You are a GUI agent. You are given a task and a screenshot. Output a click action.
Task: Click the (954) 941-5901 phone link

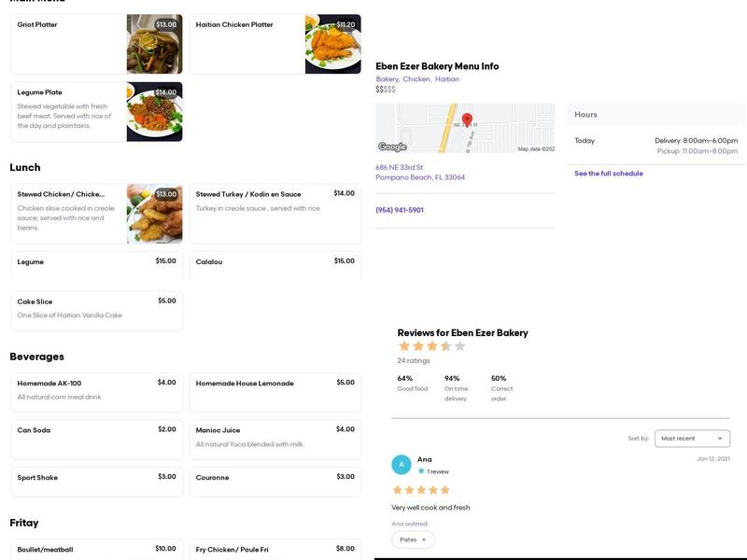tap(402, 209)
